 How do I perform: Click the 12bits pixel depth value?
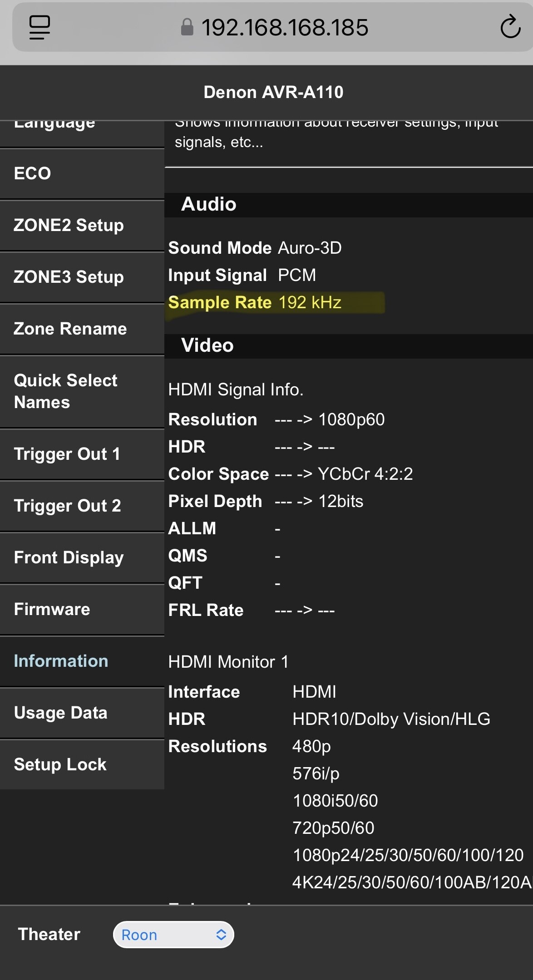point(341,501)
